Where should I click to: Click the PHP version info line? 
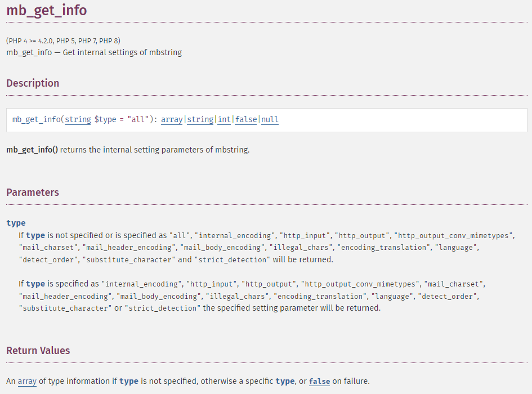click(x=63, y=41)
